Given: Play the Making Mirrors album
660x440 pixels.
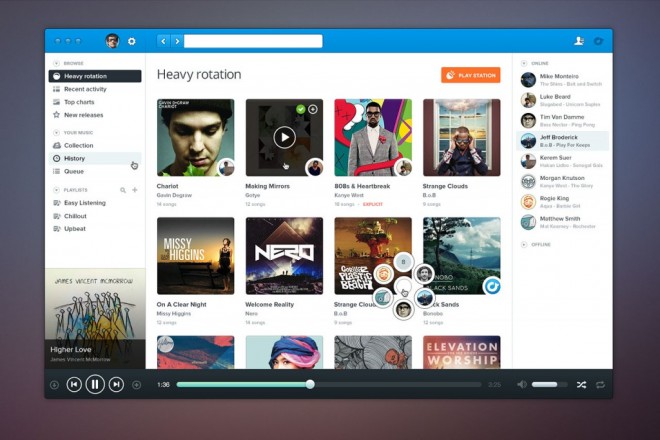Looking at the screenshot, I should tap(285, 137).
